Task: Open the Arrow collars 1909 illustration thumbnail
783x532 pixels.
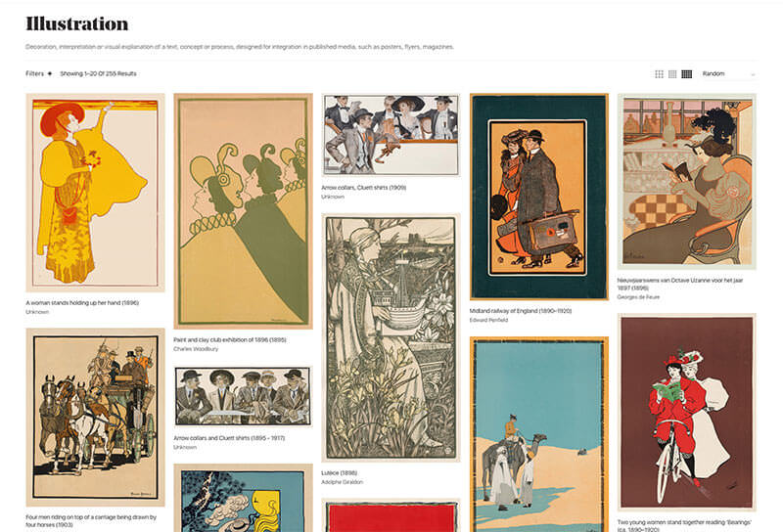Action: (x=391, y=135)
